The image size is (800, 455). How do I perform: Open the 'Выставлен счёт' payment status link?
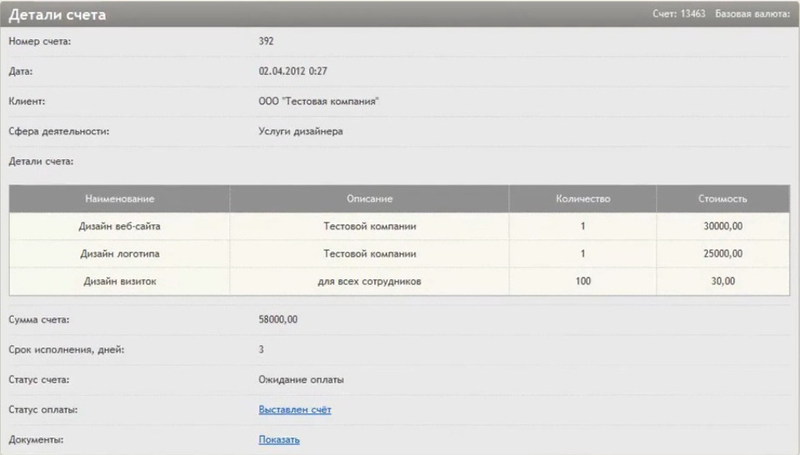pyautogui.click(x=295, y=410)
